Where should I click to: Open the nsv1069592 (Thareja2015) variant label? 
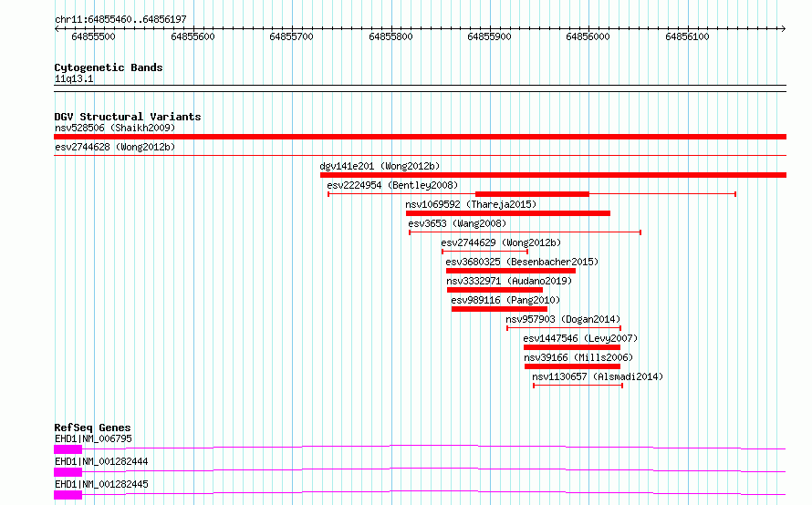click(471, 204)
